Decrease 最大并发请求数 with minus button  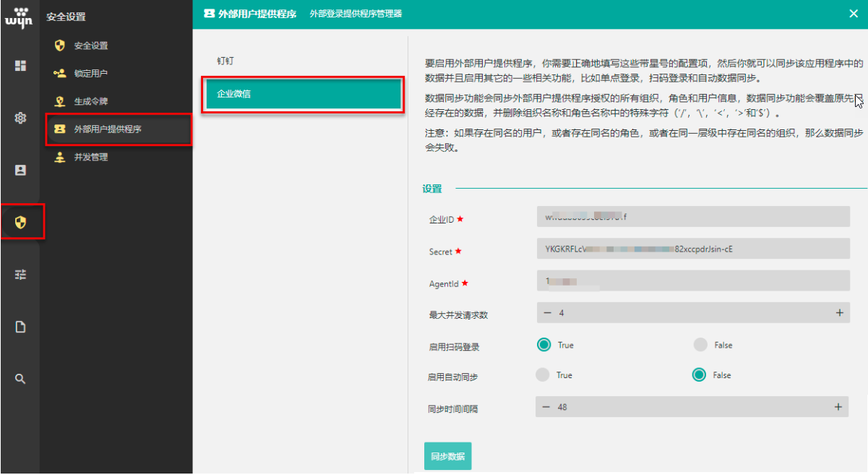pos(547,313)
